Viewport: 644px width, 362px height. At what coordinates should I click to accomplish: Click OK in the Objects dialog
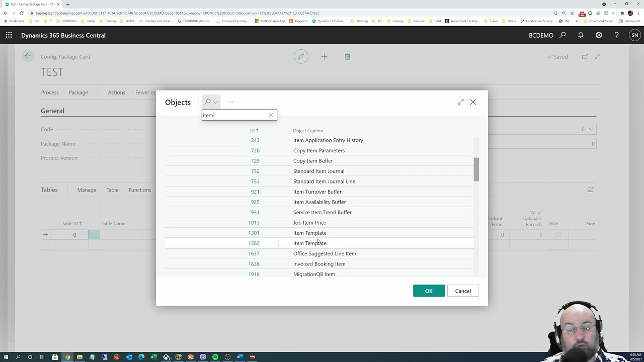pos(429,291)
